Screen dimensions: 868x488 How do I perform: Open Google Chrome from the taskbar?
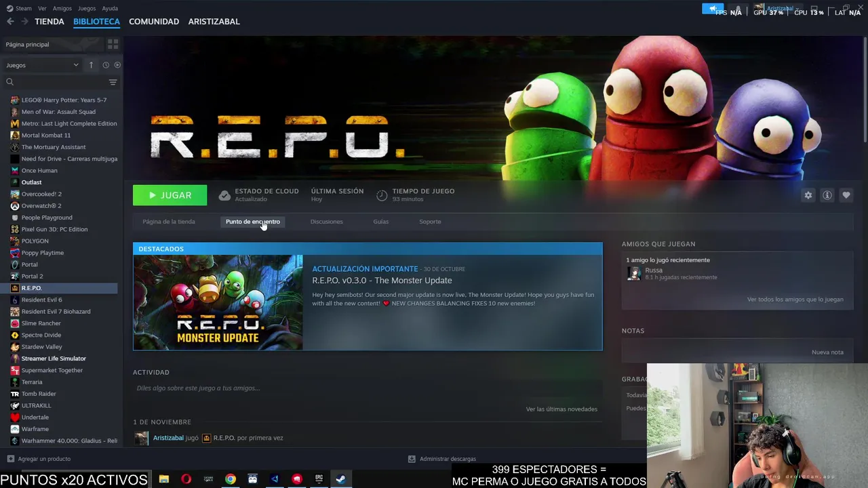click(x=231, y=479)
